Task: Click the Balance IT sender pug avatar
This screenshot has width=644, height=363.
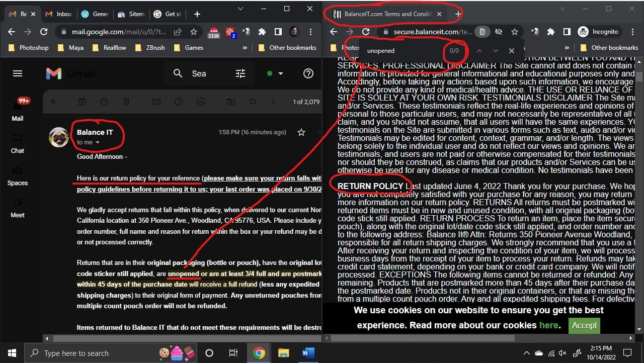Action: click(x=59, y=137)
